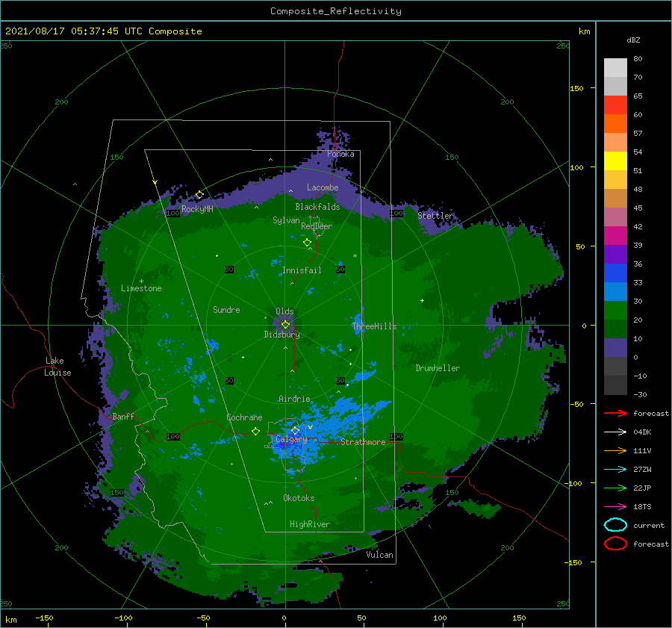Select the white 04DK arrow symbol

point(615,432)
